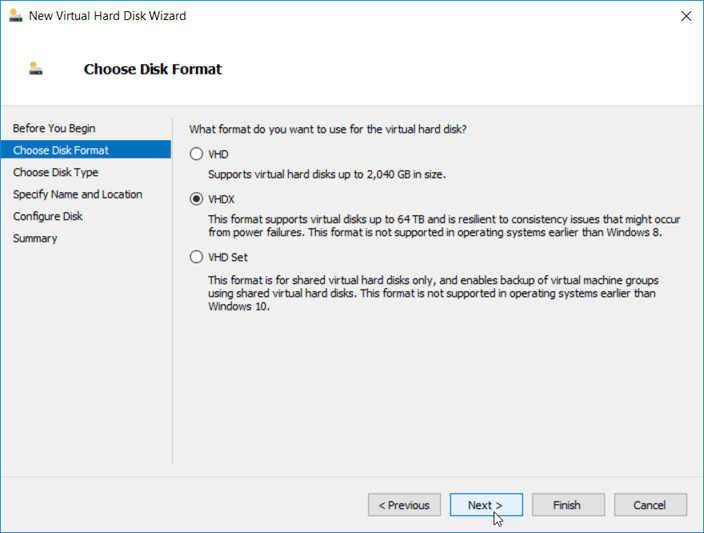Go to the Configure Disk step
704x533 pixels.
(48, 216)
